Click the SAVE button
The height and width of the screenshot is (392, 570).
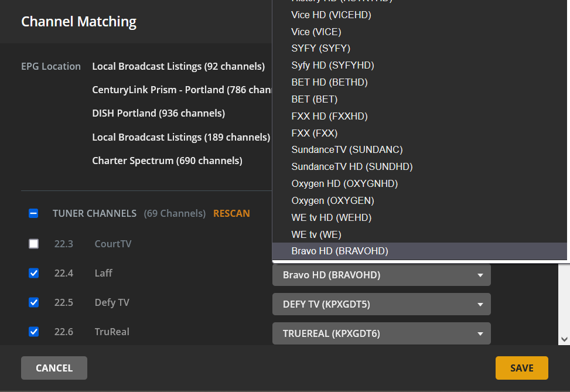pos(521,368)
